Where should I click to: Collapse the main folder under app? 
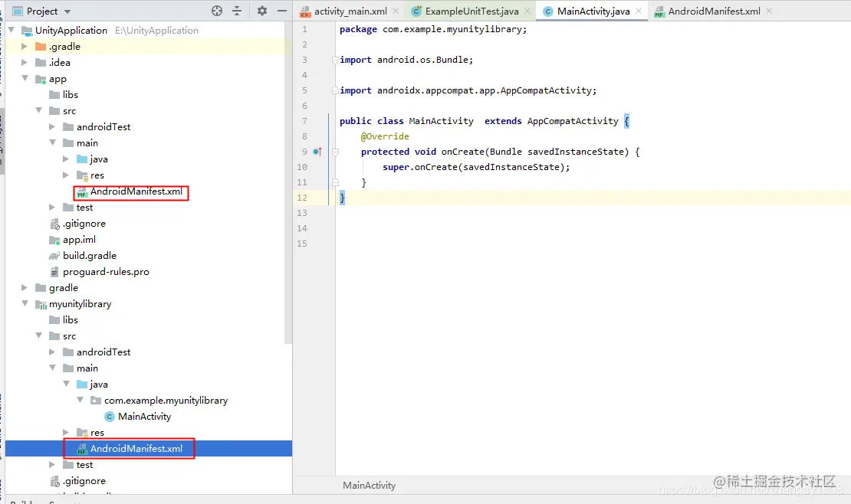click(52, 142)
